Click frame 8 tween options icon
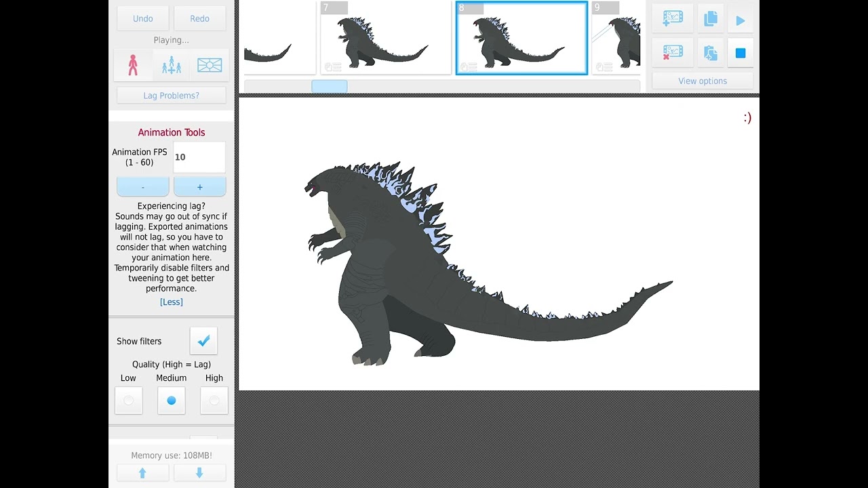This screenshot has height=488, width=868. pos(469,66)
